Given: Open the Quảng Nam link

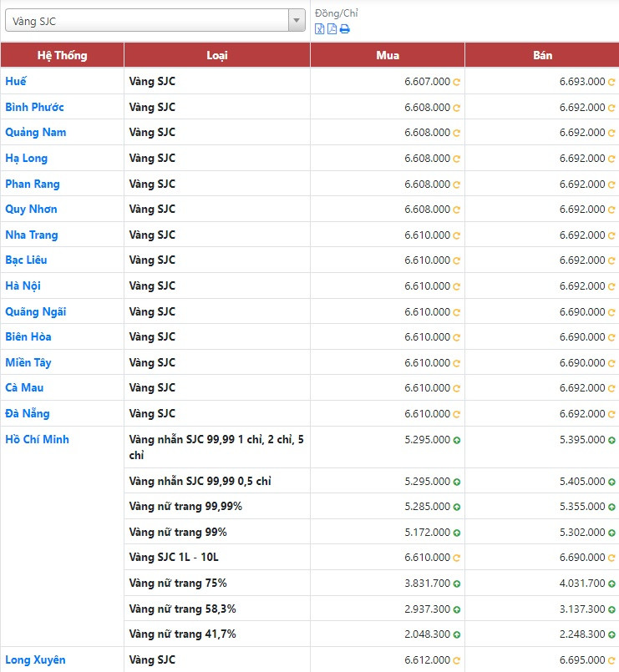Looking at the screenshot, I should [36, 133].
